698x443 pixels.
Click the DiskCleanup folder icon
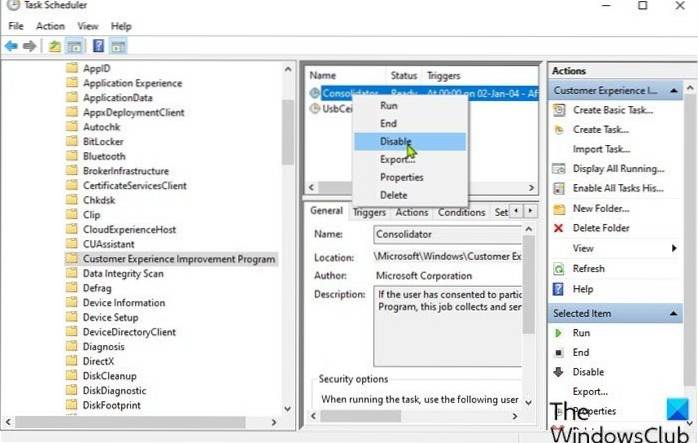72,376
